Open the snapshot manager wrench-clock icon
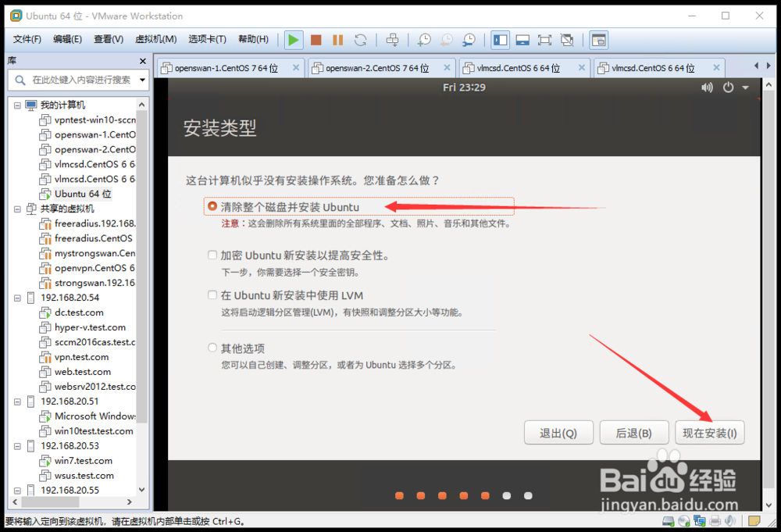This screenshot has height=532, width=781. [469, 40]
